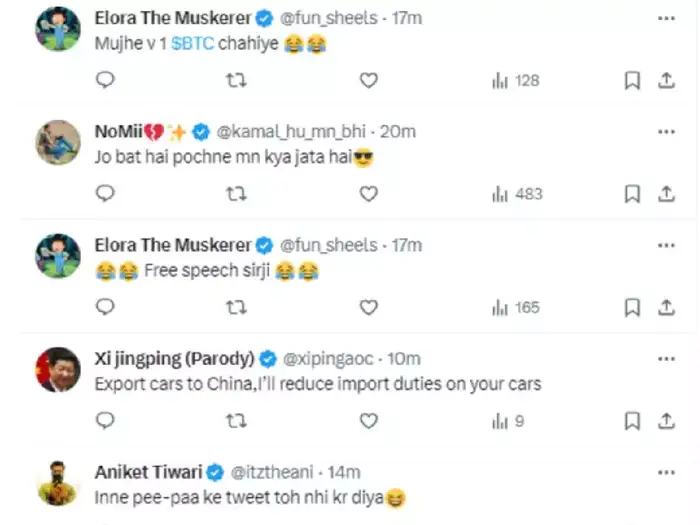
Task: Bookmark NoMii's tweet
Action: 632,194
